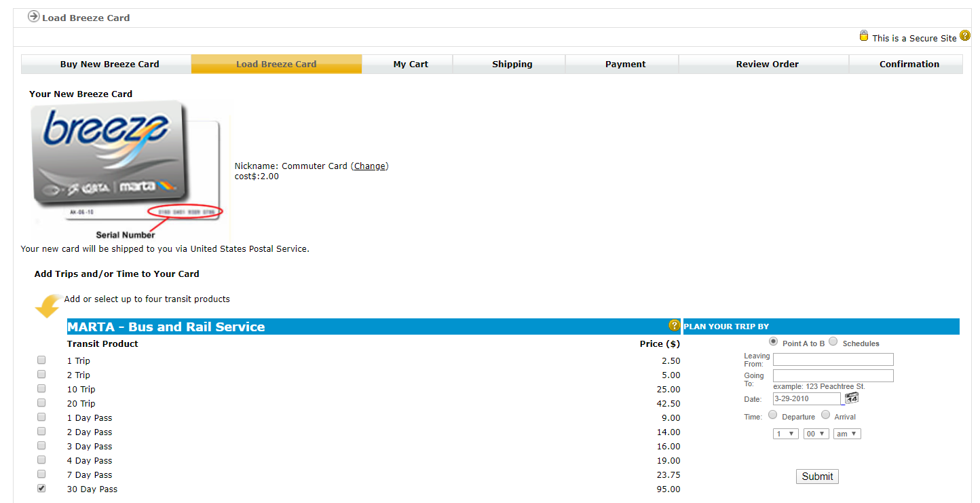Click the 'Transit Product' column heading
The width and height of the screenshot is (980, 503).
coord(102,344)
